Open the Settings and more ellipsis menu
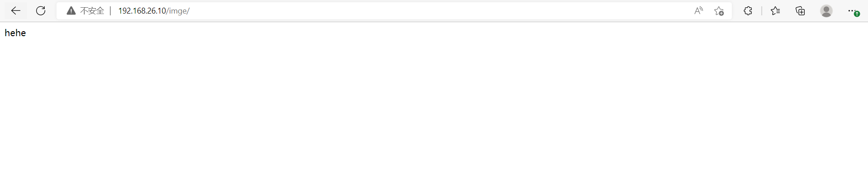The image size is (868, 188). (851, 11)
